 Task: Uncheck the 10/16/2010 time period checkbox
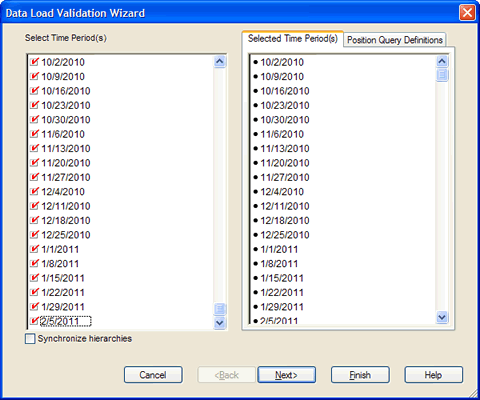point(34,91)
